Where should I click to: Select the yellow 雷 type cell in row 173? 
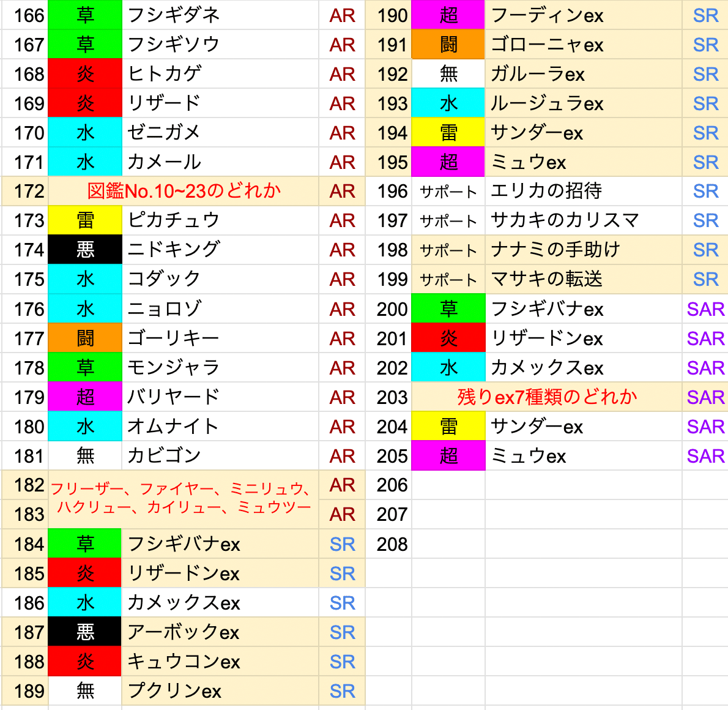coord(86,220)
